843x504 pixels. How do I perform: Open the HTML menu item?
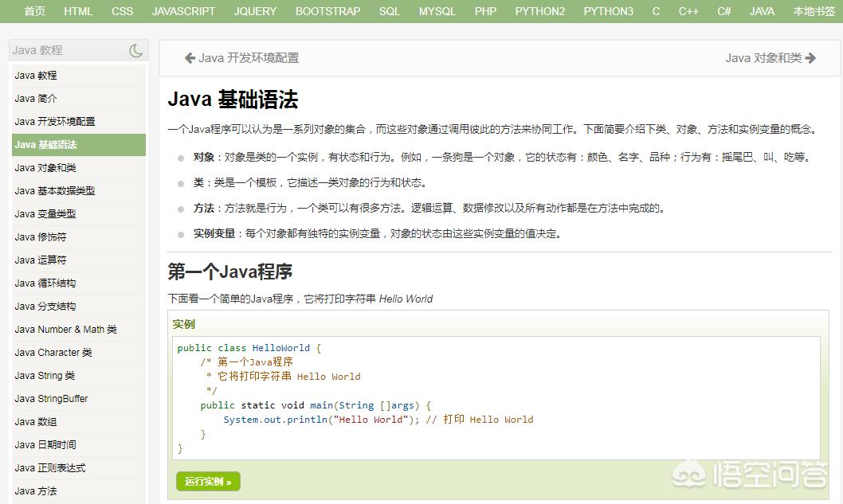coord(78,11)
